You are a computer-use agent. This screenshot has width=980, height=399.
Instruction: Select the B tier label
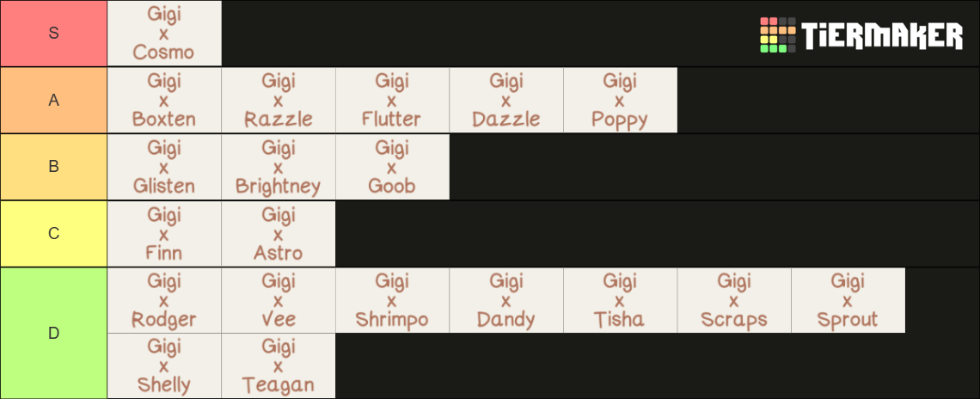[x=54, y=167]
